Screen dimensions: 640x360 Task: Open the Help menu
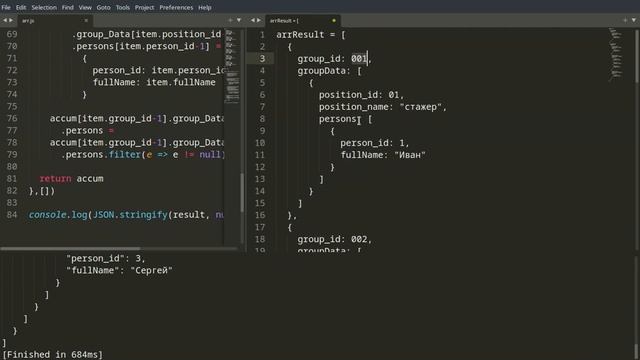coord(204,7)
